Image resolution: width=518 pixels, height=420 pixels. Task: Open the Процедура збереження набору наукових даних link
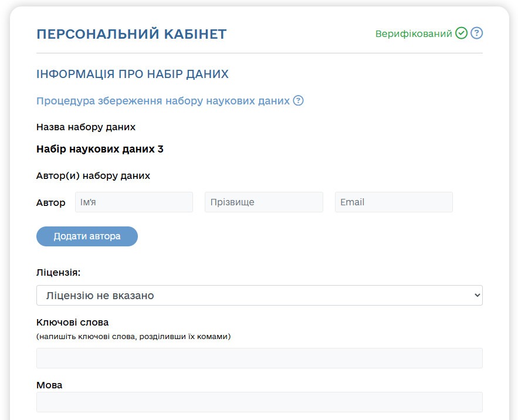coord(163,101)
